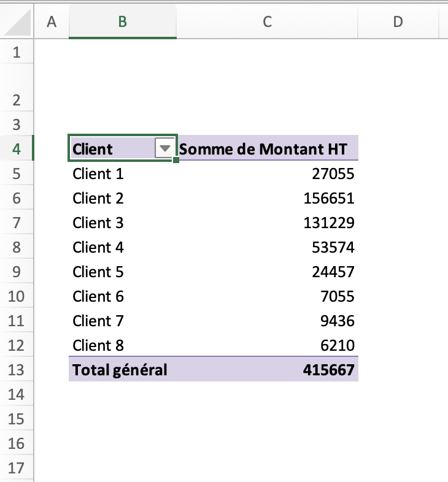The image size is (448, 482).
Task: Select column A header
Action: tap(52, 22)
